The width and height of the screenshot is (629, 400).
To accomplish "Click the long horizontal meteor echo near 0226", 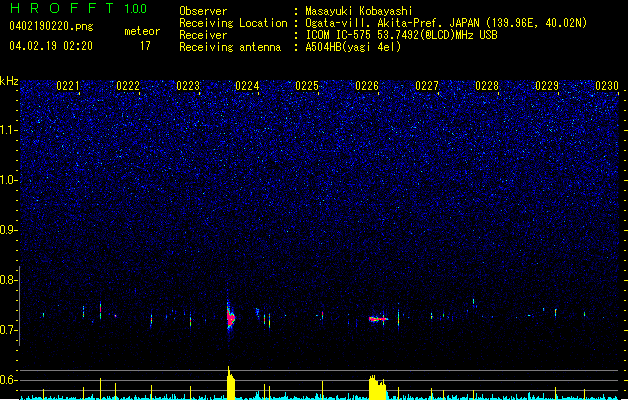I will click(378, 319).
